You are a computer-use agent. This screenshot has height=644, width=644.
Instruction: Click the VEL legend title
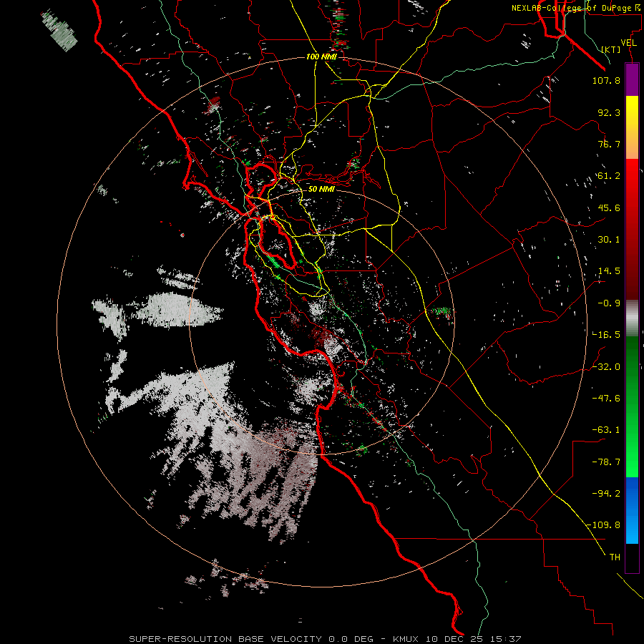[628, 43]
